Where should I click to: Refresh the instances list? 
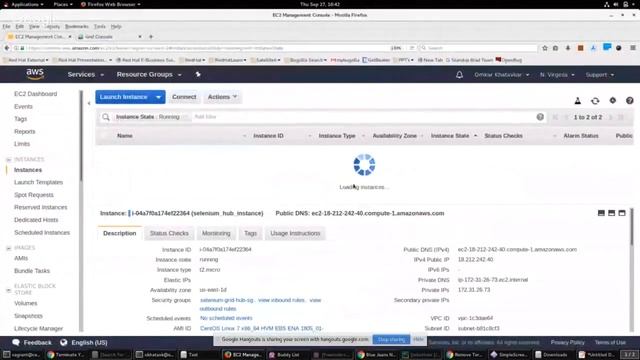pyautogui.click(x=595, y=100)
